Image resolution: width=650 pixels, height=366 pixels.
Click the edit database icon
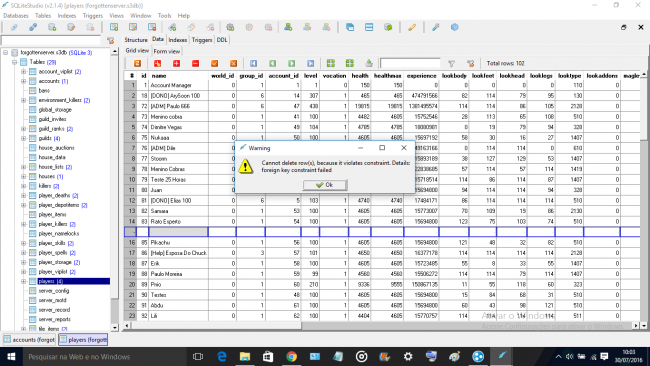coord(71,27)
